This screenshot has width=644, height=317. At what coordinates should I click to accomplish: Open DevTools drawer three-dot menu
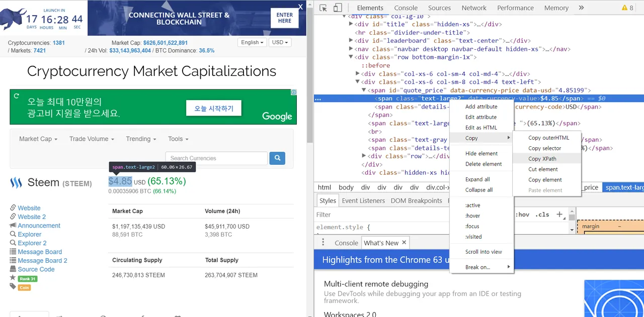323,243
